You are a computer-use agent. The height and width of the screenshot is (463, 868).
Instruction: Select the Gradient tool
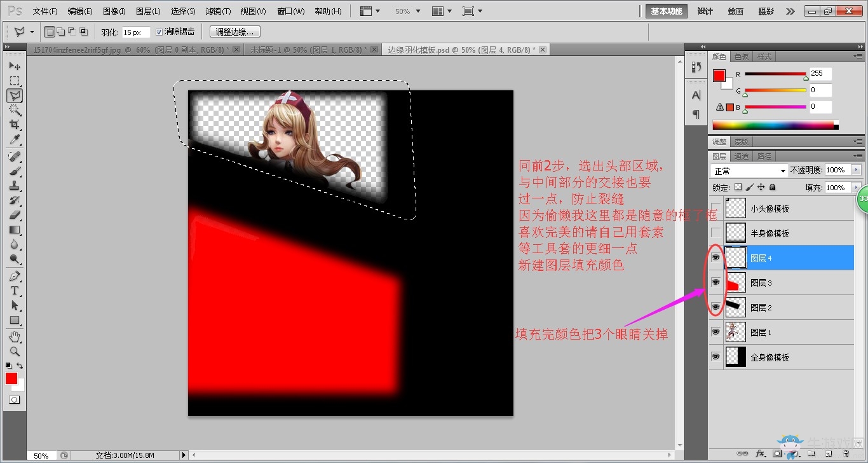[x=15, y=230]
